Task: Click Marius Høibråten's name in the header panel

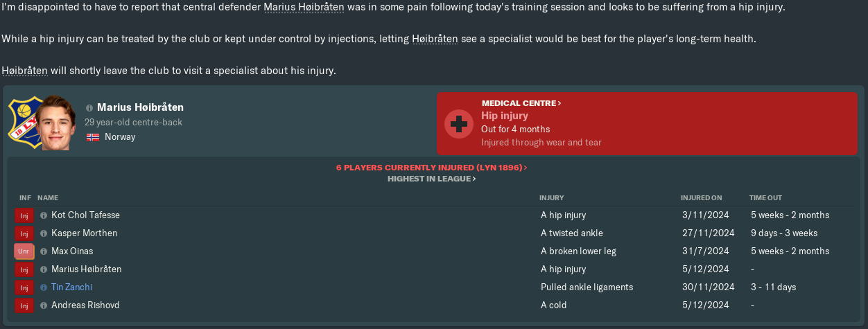Action: point(140,107)
